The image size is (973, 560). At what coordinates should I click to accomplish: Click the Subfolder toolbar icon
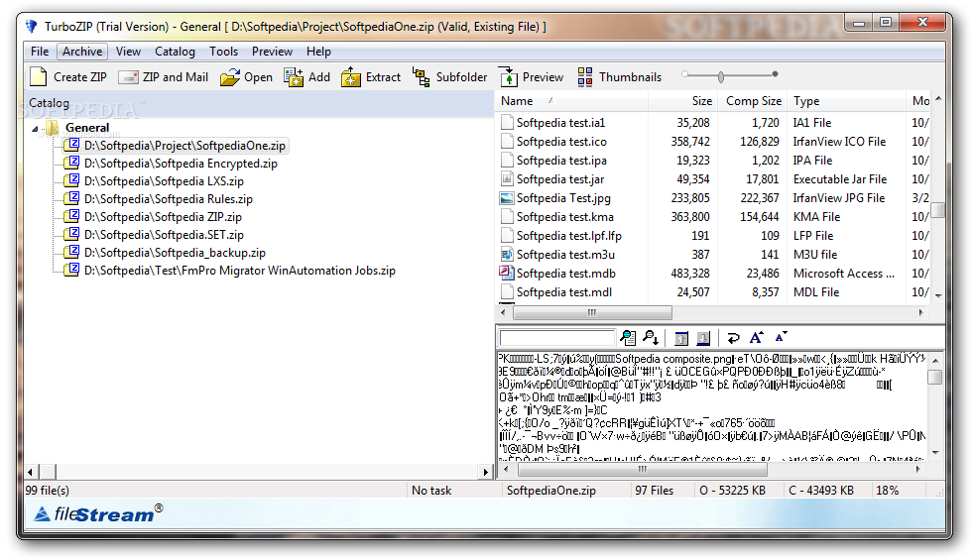click(x=422, y=77)
